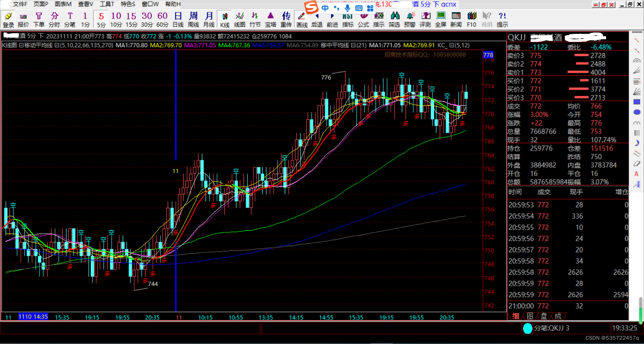Toggle 全屏 fullscreen mode
The width and height of the screenshot is (644, 344).
pos(441,19)
